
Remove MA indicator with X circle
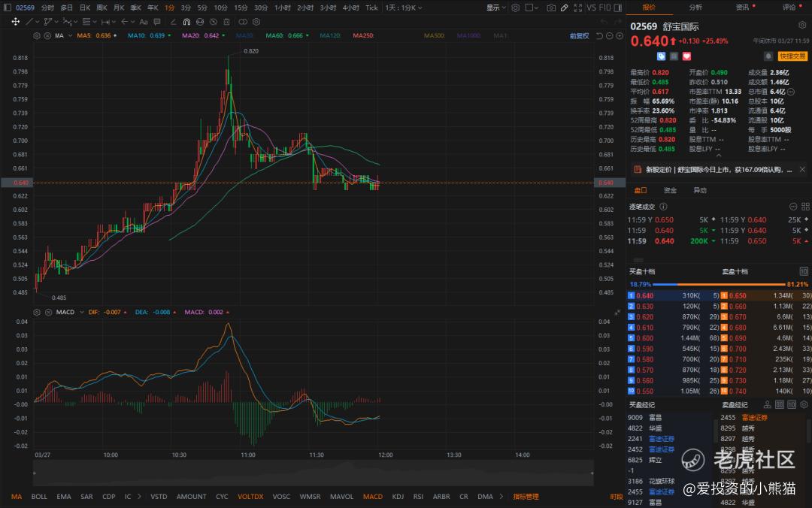[47, 36]
